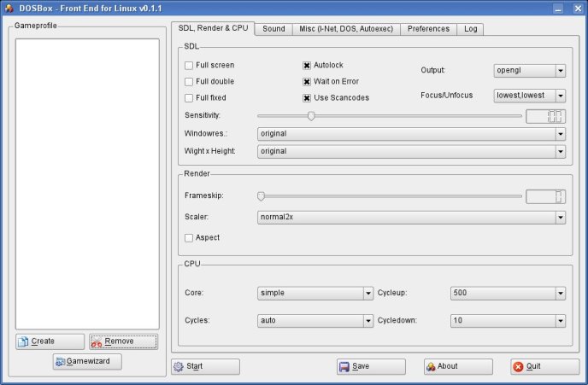Minimize the DOSBox Front End window
This screenshot has height=385, width=588.
pyautogui.click(x=558, y=9)
